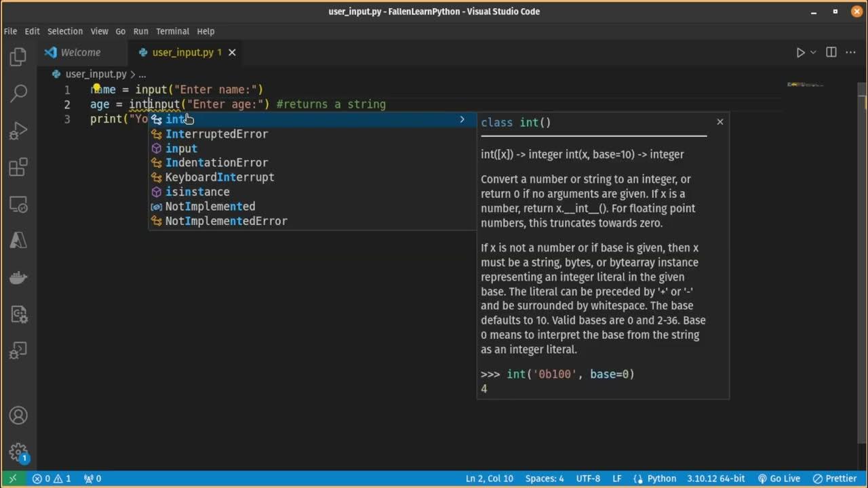The width and height of the screenshot is (868, 488).
Task: Open the Explorer view in activity bar
Action: coord(18,57)
